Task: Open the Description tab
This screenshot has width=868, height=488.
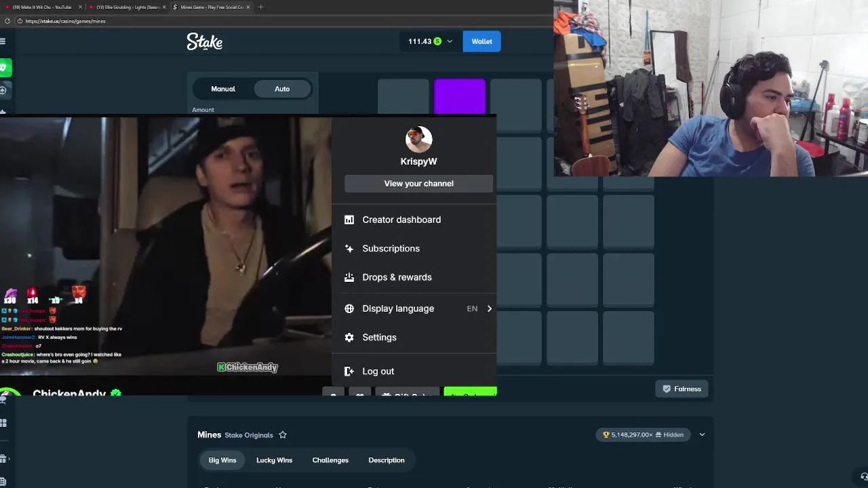Action: pos(387,460)
